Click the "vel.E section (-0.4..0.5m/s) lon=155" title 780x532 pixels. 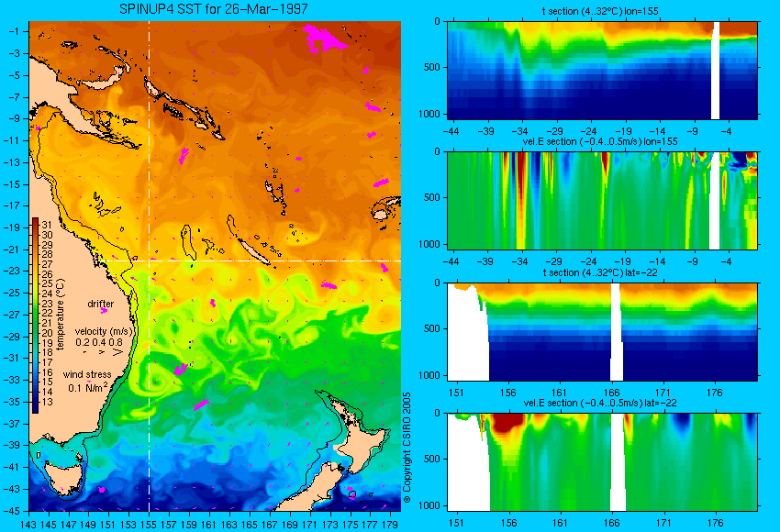pos(600,141)
